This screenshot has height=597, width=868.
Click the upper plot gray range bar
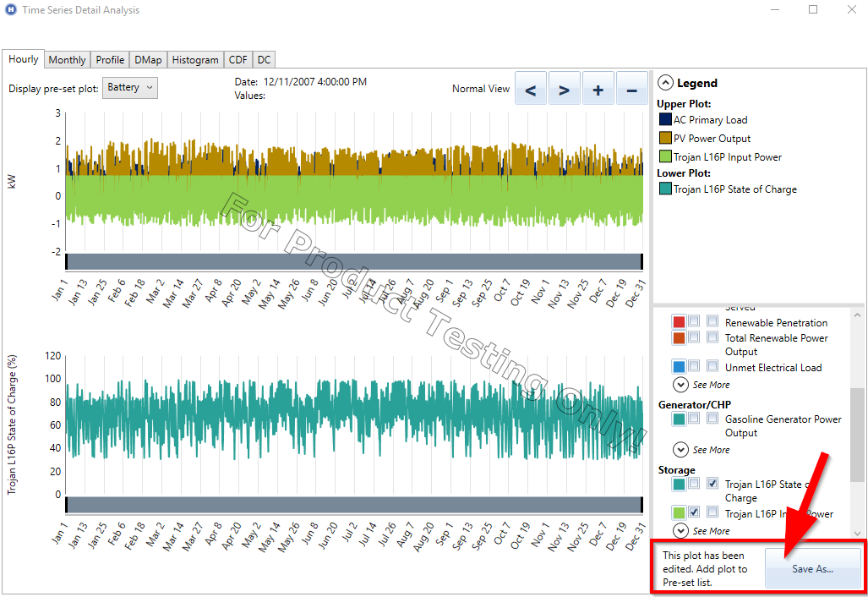click(x=353, y=261)
